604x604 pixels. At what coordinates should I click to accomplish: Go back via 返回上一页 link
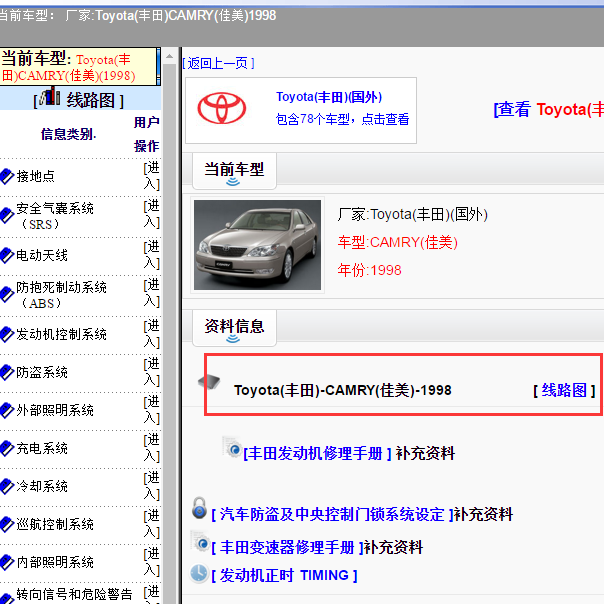[218, 63]
